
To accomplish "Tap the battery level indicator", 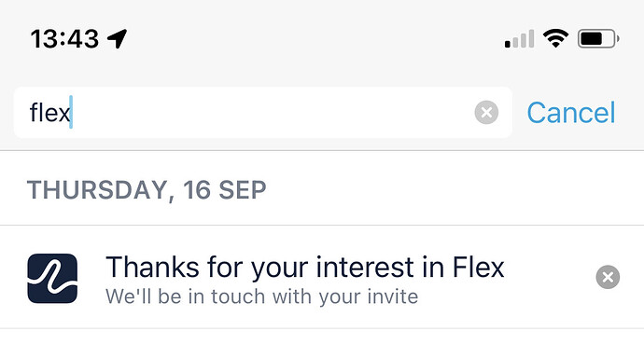I will click(598, 39).
